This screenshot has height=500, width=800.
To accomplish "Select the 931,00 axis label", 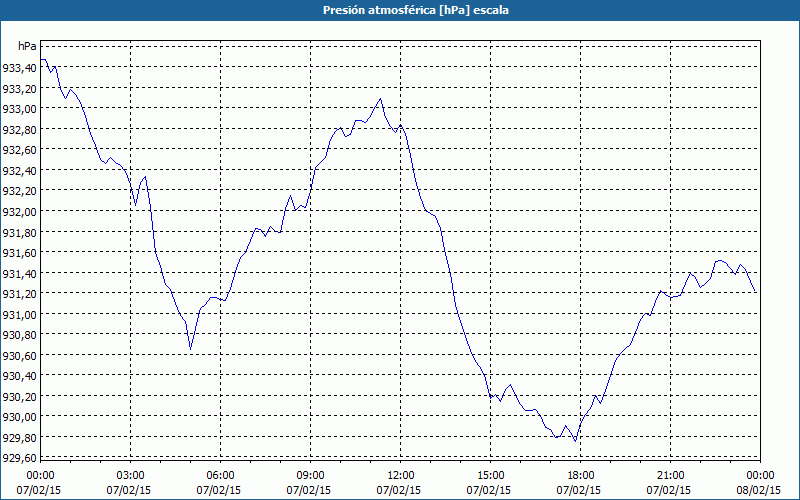I will (19, 314).
